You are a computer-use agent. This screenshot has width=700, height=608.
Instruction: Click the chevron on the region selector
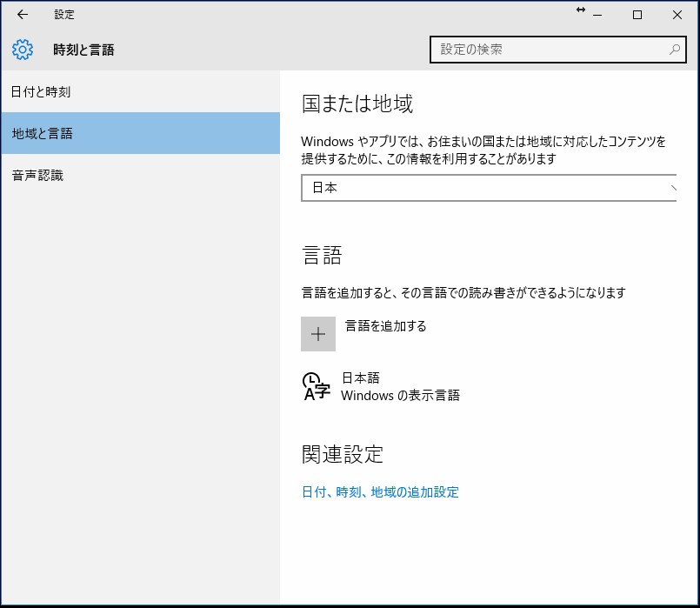point(671,188)
